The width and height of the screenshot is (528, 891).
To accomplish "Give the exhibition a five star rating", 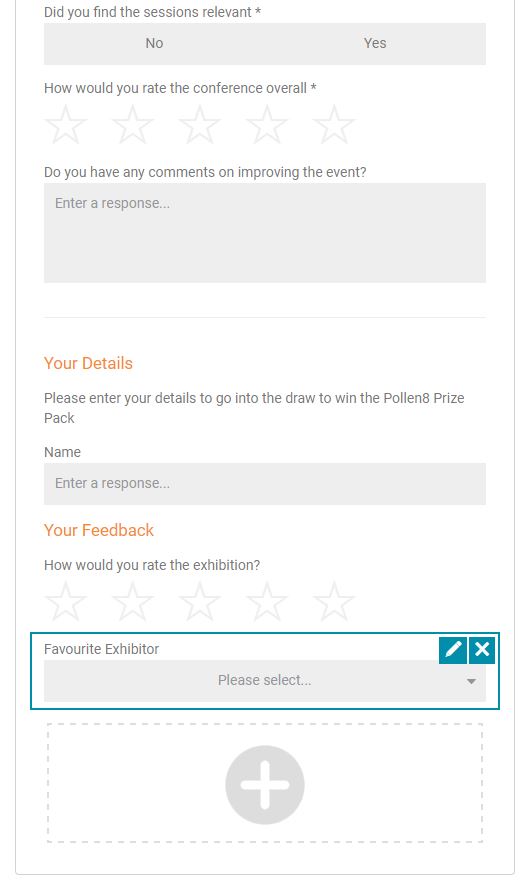I will (x=334, y=601).
